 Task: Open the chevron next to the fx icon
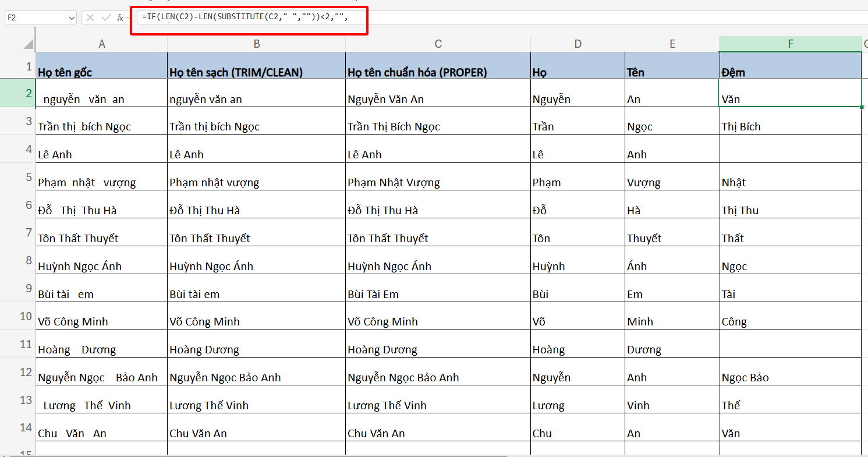[128, 17]
